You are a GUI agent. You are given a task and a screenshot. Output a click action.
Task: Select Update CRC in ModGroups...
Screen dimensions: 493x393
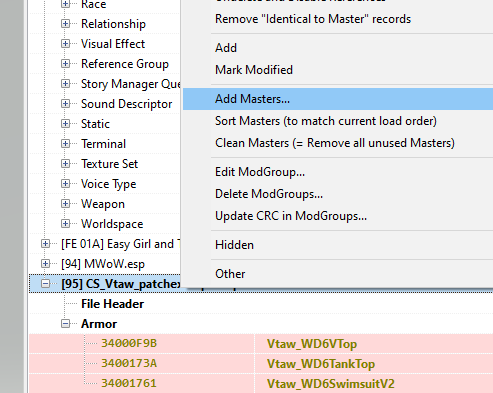[291, 216]
